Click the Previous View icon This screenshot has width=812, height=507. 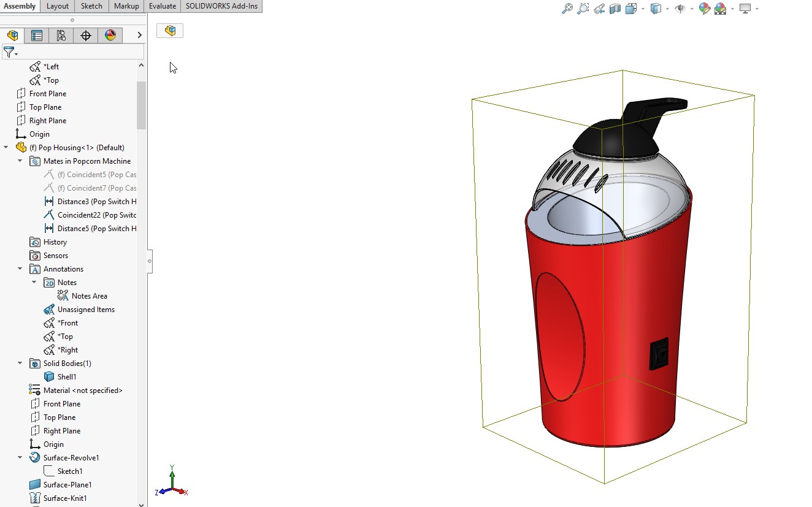599,9
